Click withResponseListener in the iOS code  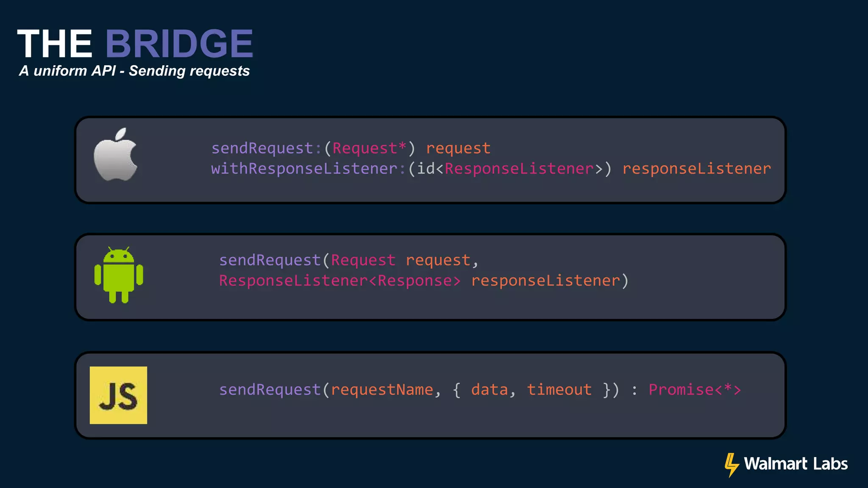pos(304,169)
